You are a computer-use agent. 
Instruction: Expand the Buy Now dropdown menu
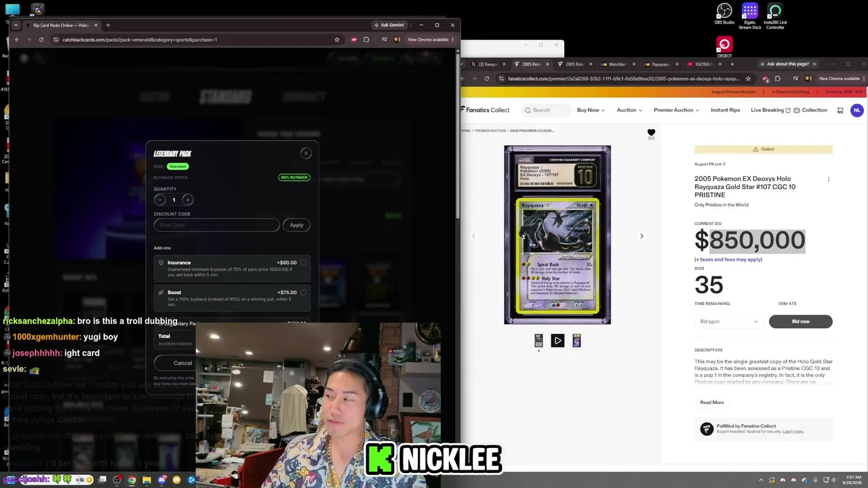[590, 110]
